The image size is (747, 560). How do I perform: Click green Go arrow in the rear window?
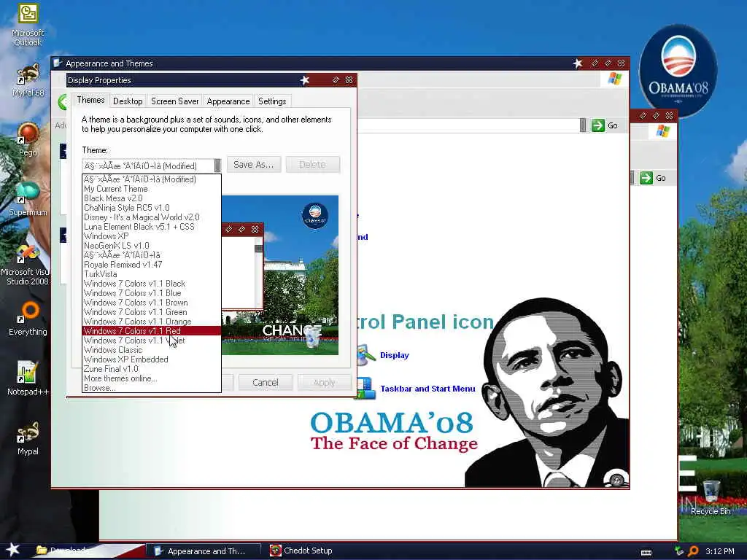click(x=646, y=178)
